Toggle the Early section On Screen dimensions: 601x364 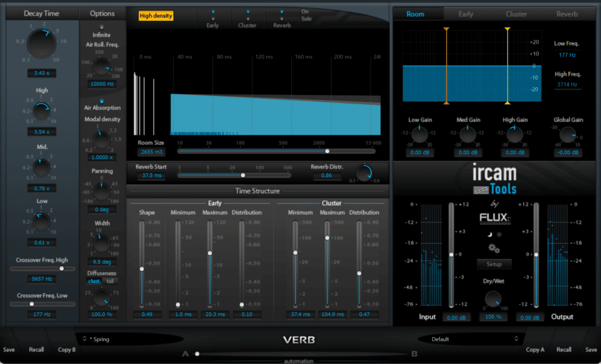click(x=213, y=11)
